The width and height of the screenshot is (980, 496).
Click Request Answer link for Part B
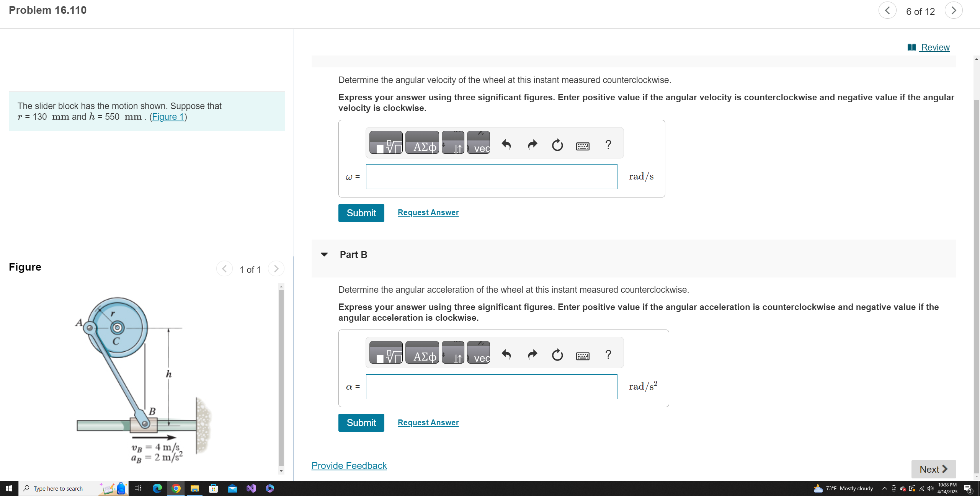[x=428, y=422]
